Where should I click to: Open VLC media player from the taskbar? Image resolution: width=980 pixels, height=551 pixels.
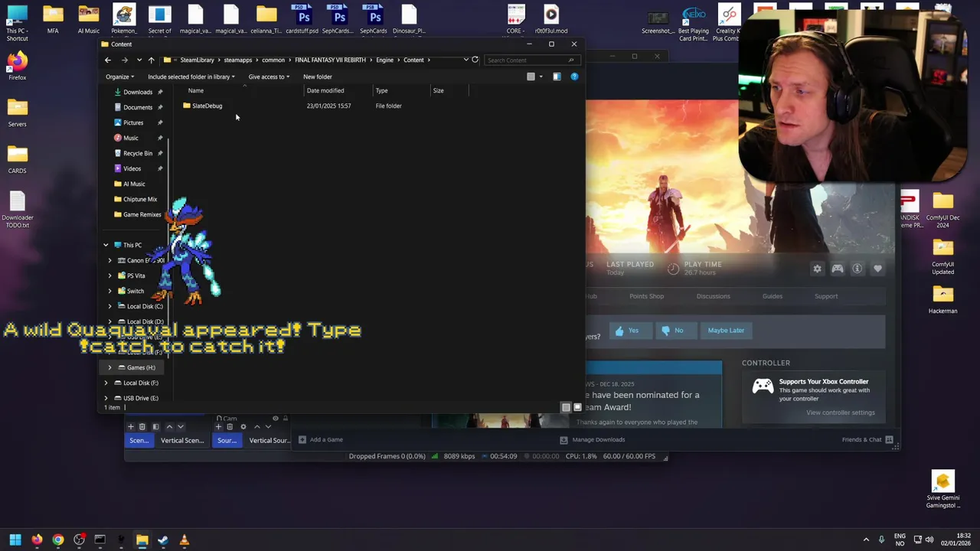pyautogui.click(x=184, y=540)
